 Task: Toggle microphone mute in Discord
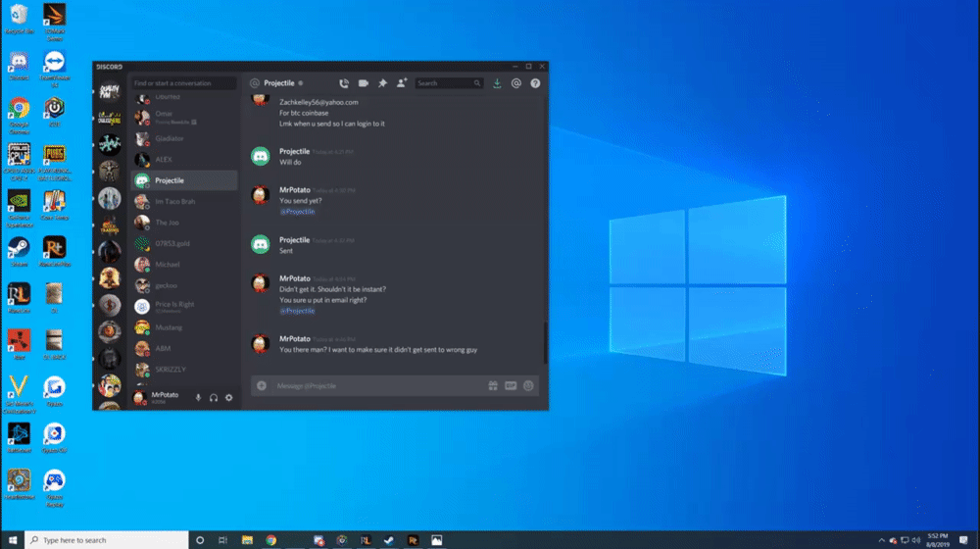click(198, 398)
